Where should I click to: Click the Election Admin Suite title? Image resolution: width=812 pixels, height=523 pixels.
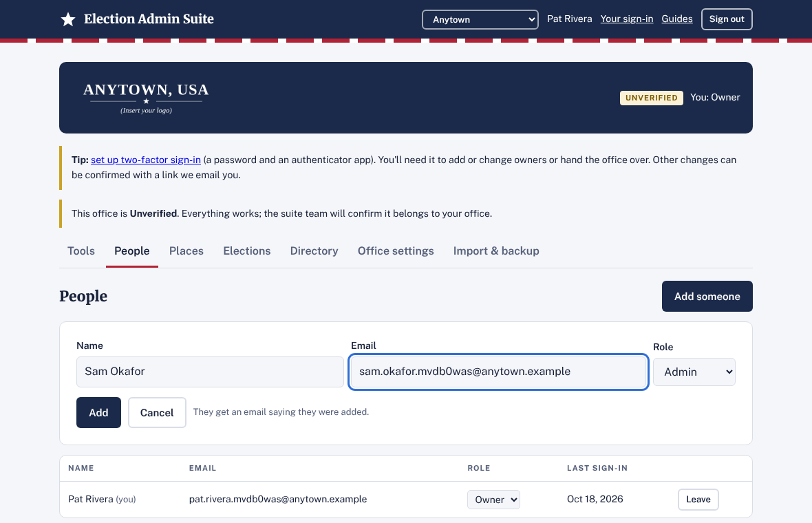point(149,19)
